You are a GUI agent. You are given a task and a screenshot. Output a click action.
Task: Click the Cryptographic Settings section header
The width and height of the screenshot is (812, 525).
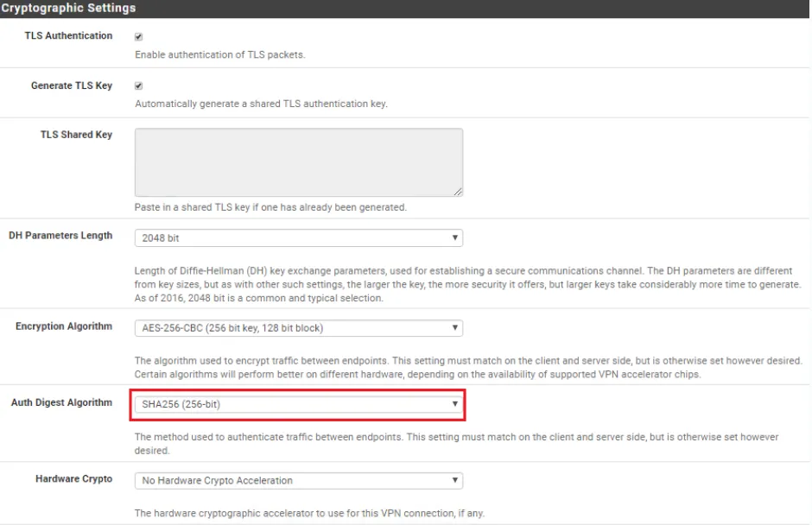coord(69,8)
